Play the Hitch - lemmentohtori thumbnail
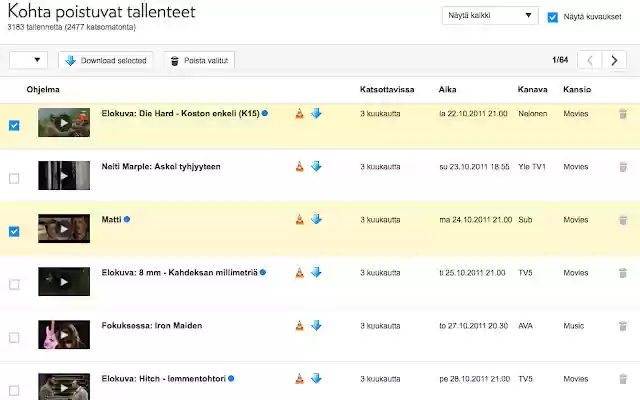Screen dimensions: 640x400 64,387
